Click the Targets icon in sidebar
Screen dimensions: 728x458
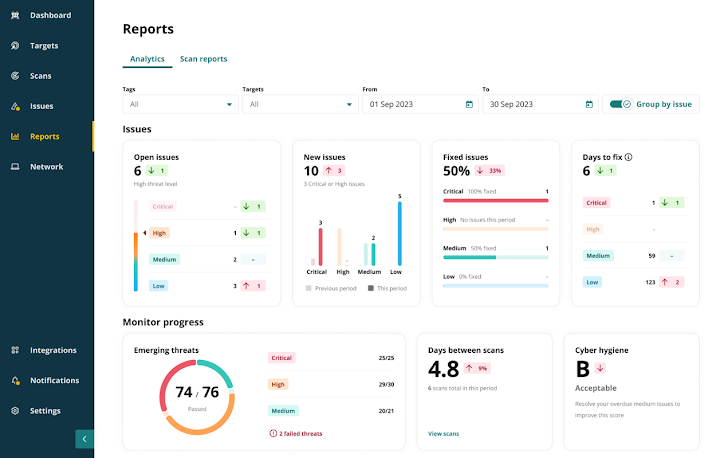[15, 46]
